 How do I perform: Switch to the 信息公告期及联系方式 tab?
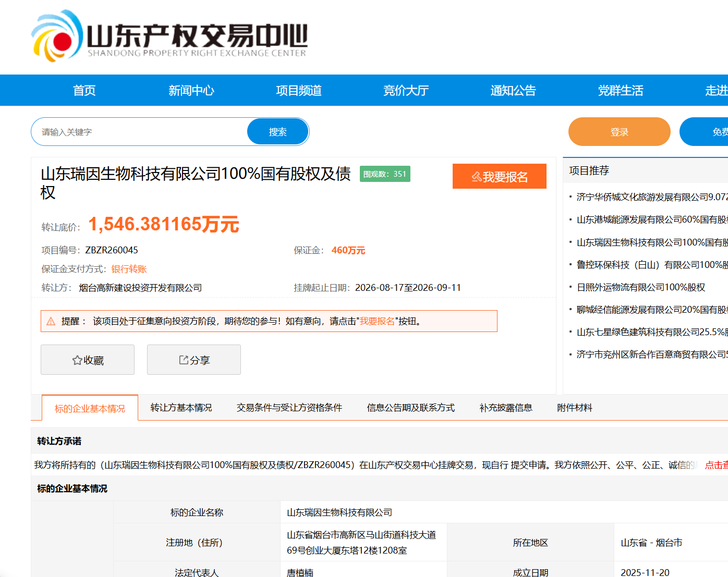(x=411, y=408)
